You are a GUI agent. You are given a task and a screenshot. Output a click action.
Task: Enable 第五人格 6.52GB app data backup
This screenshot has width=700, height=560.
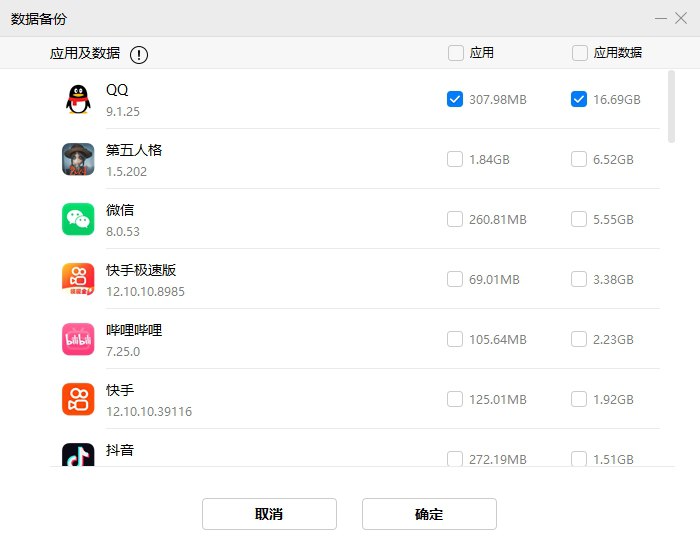click(579, 159)
